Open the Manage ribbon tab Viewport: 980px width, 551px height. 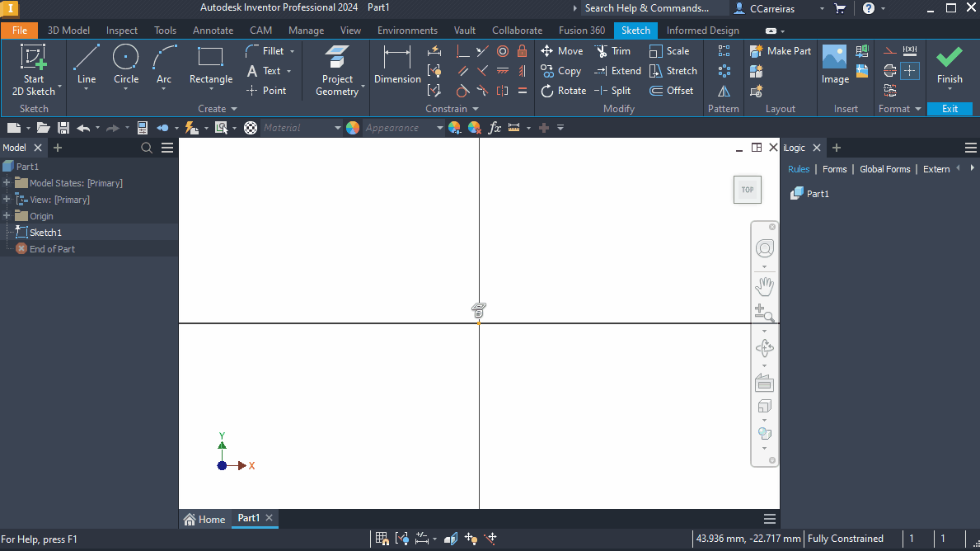point(307,30)
